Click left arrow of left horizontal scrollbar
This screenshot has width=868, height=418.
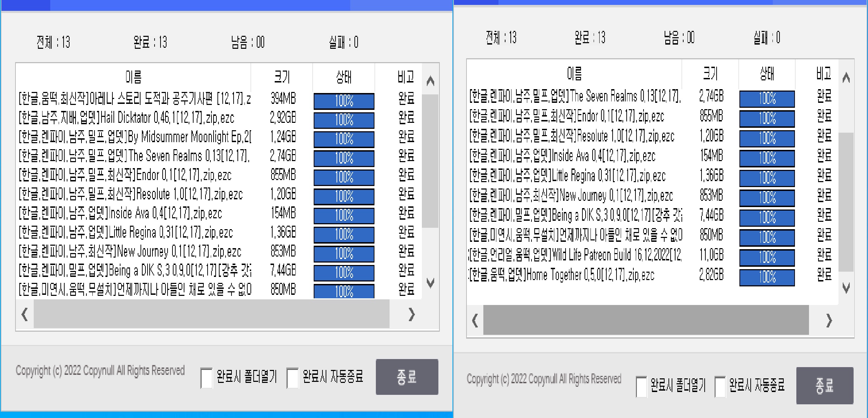coord(25,314)
